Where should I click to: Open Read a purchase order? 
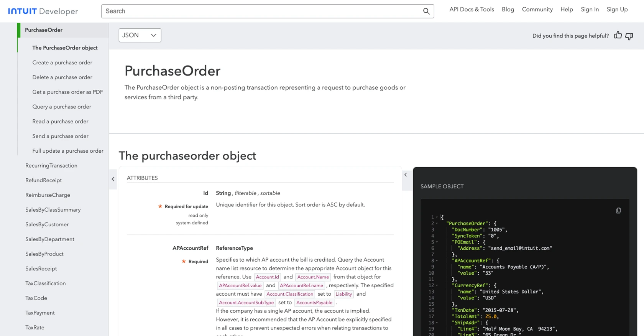60,121
